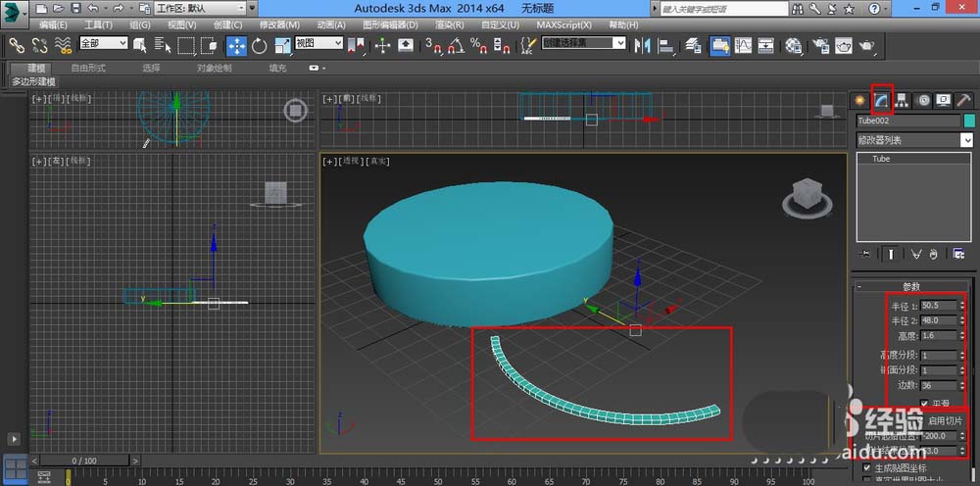The image size is (980, 486).
Task: Open the 全部 selection filter dropdown
Action: pos(104,43)
